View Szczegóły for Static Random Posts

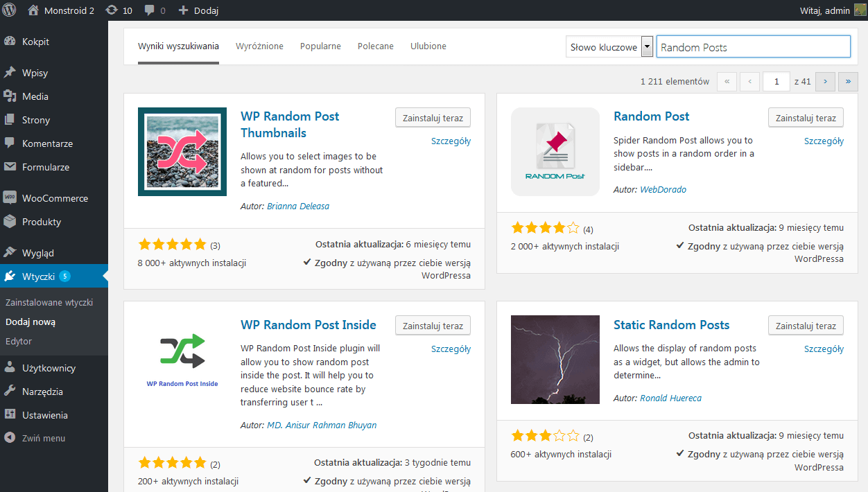[824, 349]
